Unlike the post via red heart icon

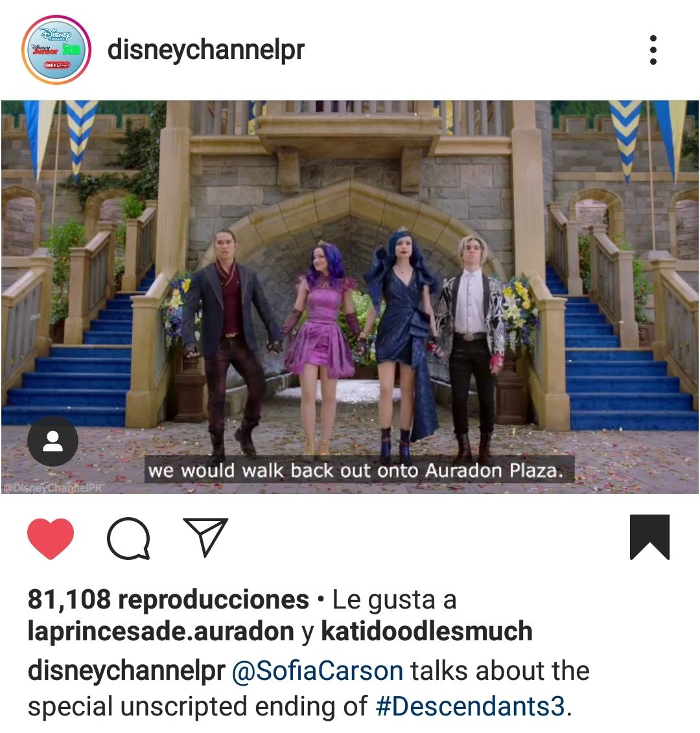51,538
